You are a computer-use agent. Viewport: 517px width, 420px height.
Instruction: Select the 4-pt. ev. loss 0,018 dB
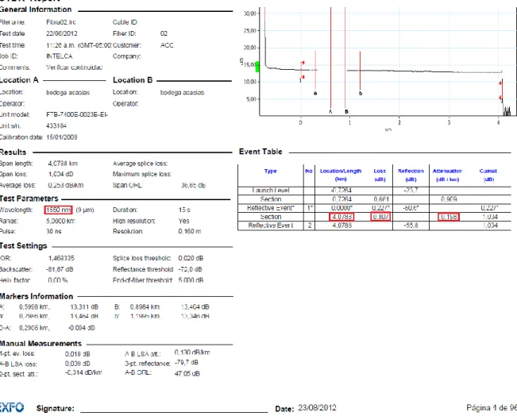tap(78, 354)
